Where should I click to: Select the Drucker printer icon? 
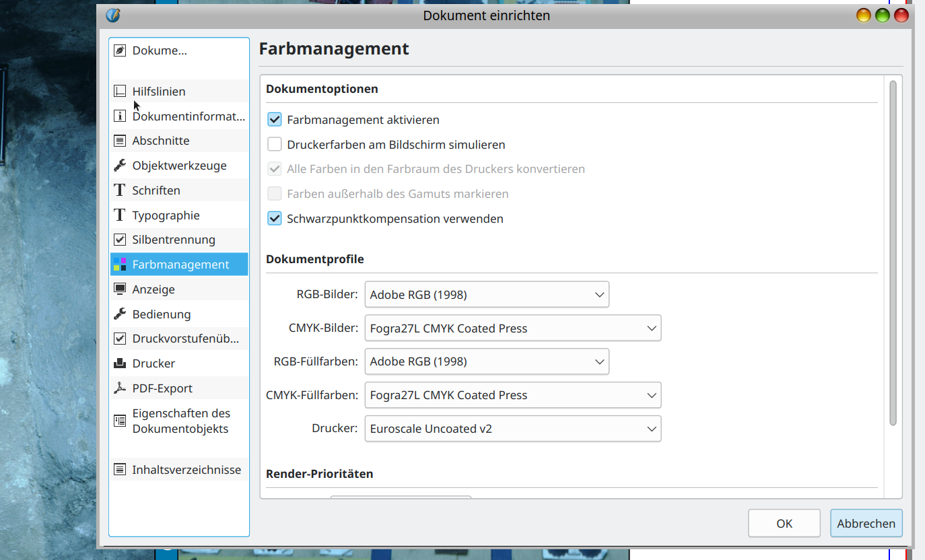[x=120, y=363]
